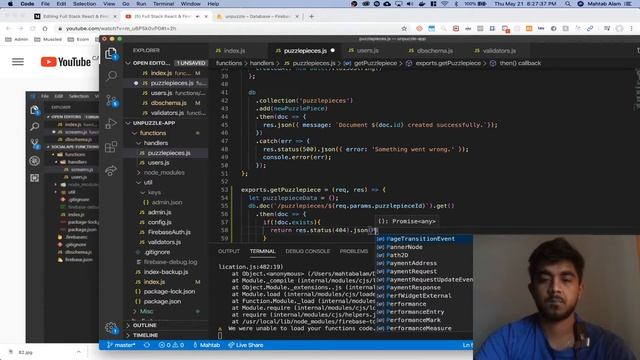Screen dimensions: 640x360
Task: Expand the OUTLINE section
Action: pos(128,325)
